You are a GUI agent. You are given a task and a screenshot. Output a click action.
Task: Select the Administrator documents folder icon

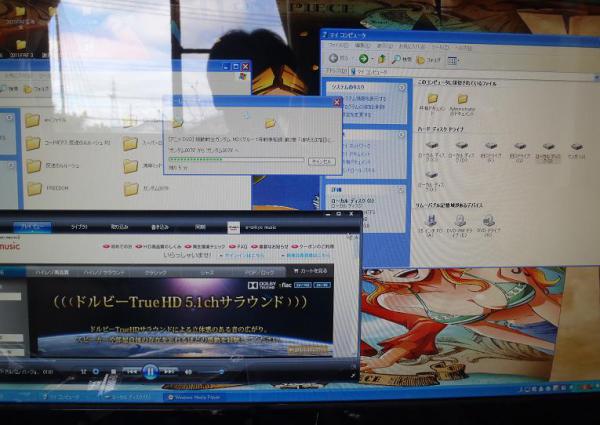tap(462, 99)
